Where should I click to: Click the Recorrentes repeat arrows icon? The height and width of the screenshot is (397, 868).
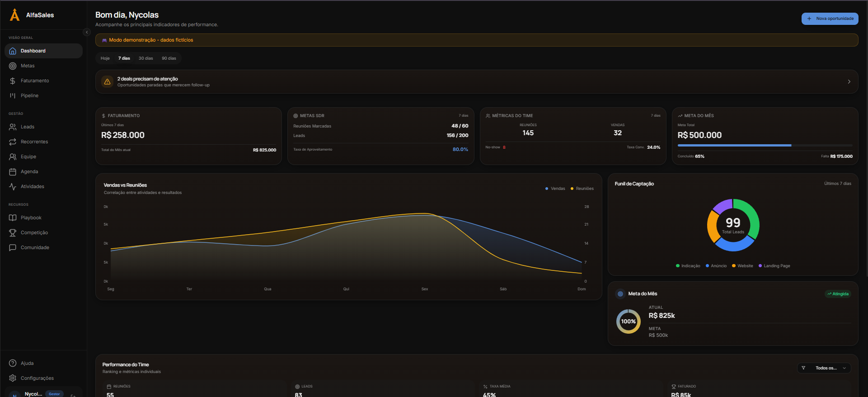click(x=13, y=142)
